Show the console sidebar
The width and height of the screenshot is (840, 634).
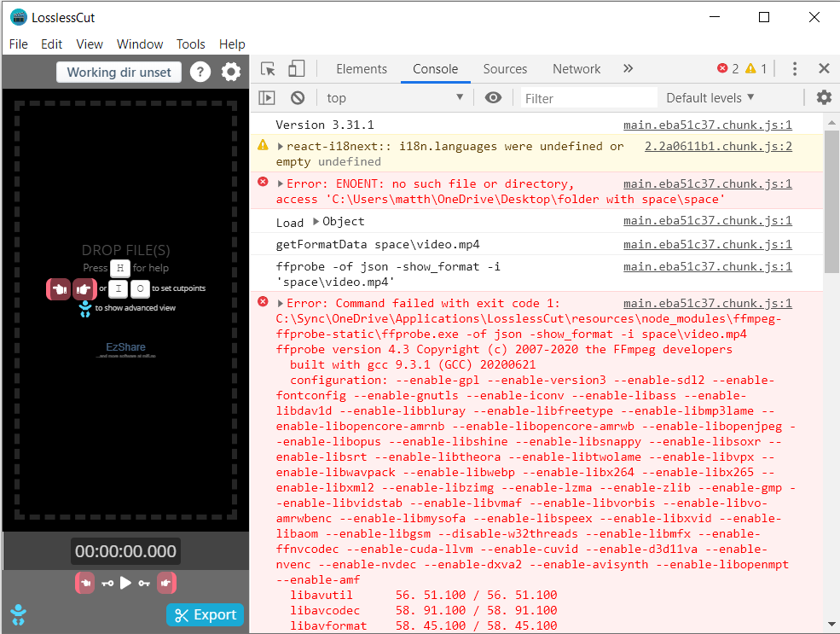[267, 98]
